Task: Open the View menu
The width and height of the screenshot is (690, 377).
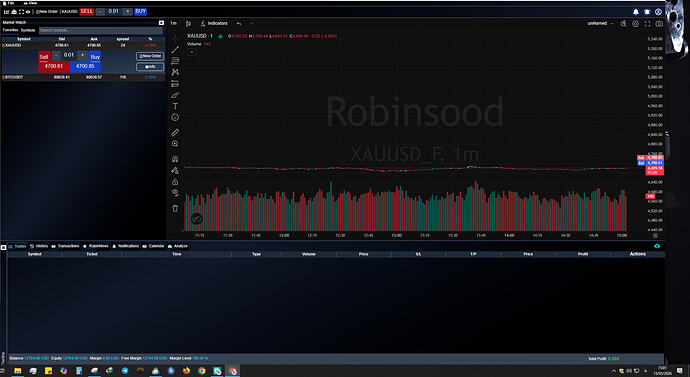Action: [x=31, y=3]
